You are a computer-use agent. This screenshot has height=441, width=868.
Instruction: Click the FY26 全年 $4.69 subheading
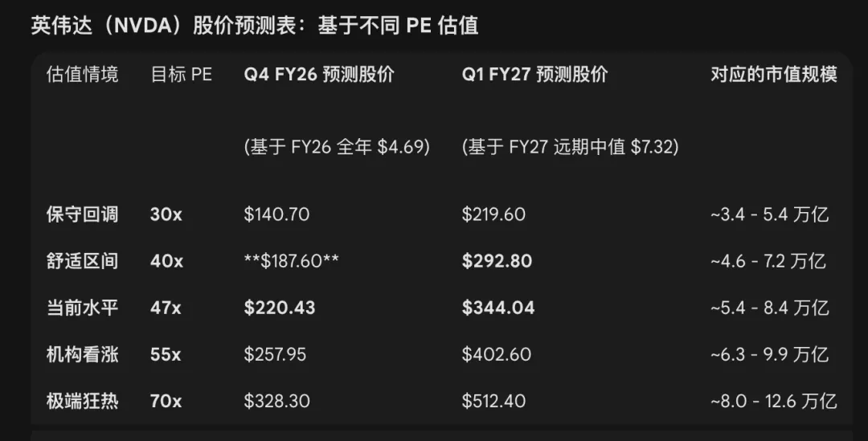(x=337, y=147)
